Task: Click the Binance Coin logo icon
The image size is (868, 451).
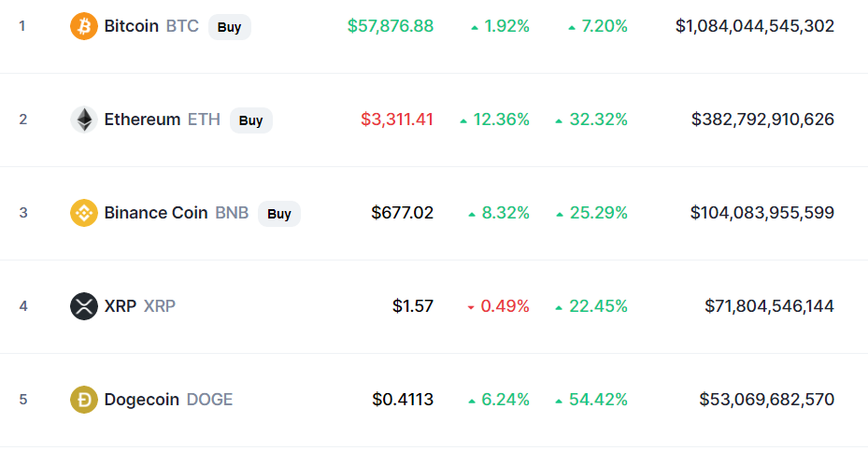Action: (x=84, y=213)
